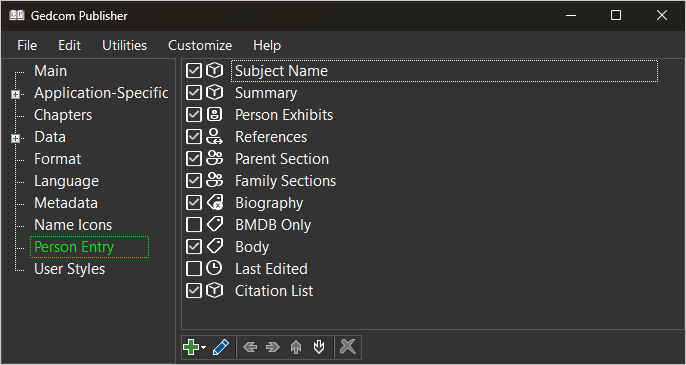Open the Help menu
Screen dimensions: 686x365
pyautogui.click(x=267, y=46)
